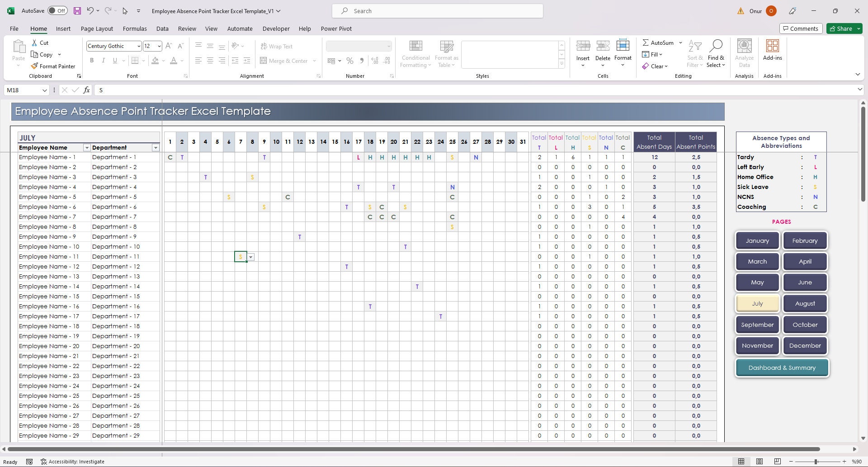The width and height of the screenshot is (868, 467).
Task: Open the Dashboard & Summary page
Action: [x=782, y=368]
